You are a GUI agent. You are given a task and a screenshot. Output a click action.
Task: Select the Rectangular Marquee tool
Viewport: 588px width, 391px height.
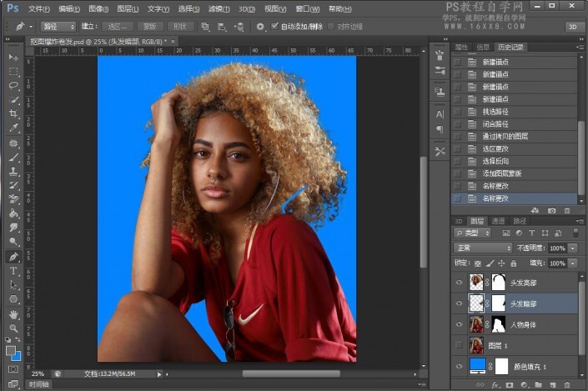coord(13,71)
